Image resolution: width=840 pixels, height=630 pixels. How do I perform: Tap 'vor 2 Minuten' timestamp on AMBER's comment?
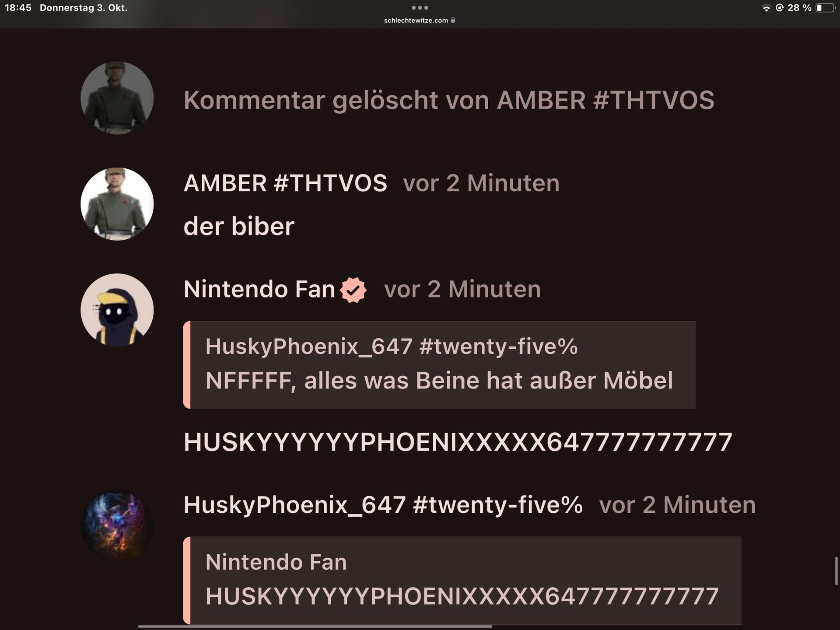[x=481, y=183]
